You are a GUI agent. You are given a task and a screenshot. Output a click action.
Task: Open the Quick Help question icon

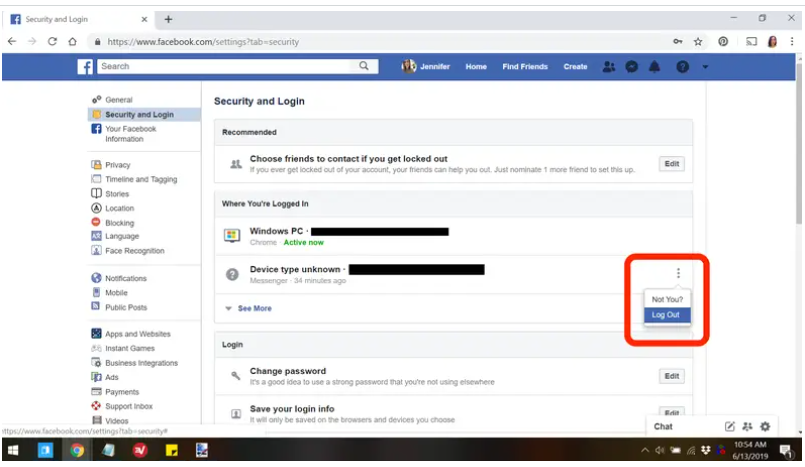pos(682,67)
